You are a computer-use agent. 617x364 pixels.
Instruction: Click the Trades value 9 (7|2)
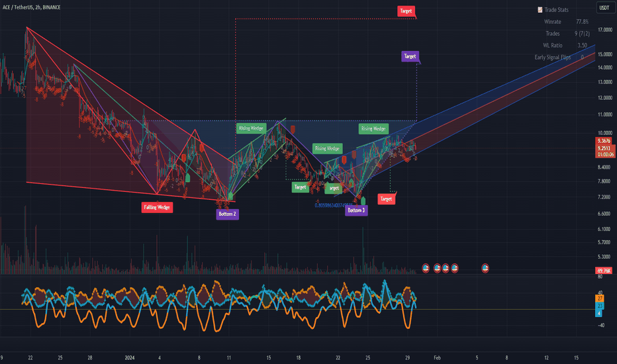point(582,34)
